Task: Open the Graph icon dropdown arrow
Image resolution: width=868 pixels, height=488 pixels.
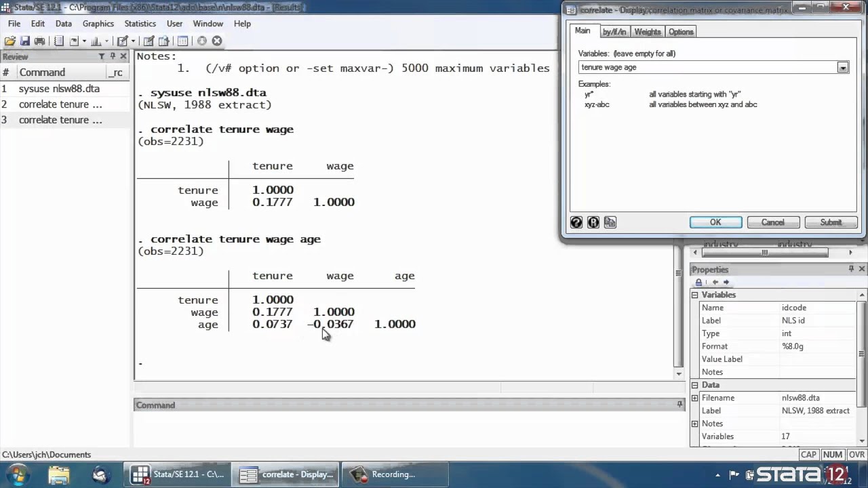Action: 106,41
